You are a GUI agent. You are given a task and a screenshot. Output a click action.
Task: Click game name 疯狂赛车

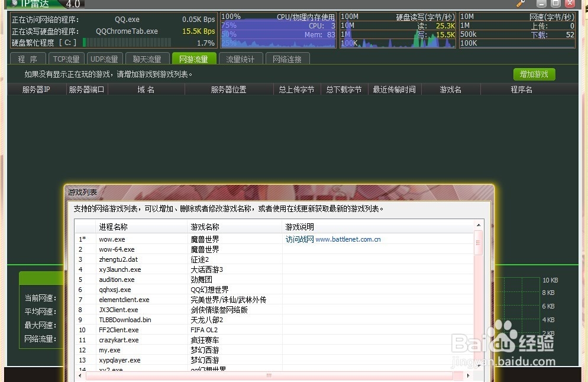click(x=205, y=340)
